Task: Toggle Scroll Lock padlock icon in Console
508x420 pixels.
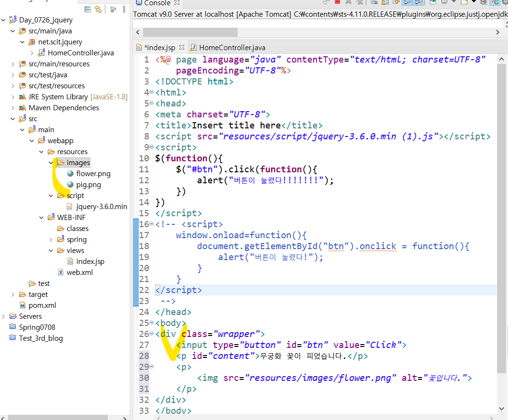Action: pyautogui.click(x=385, y=2)
